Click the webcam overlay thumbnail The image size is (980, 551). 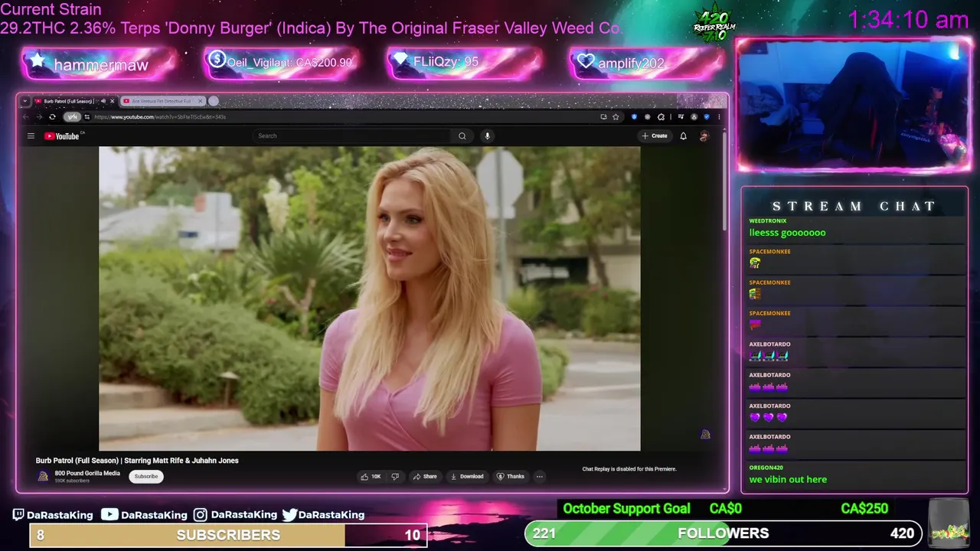pyautogui.click(x=854, y=105)
